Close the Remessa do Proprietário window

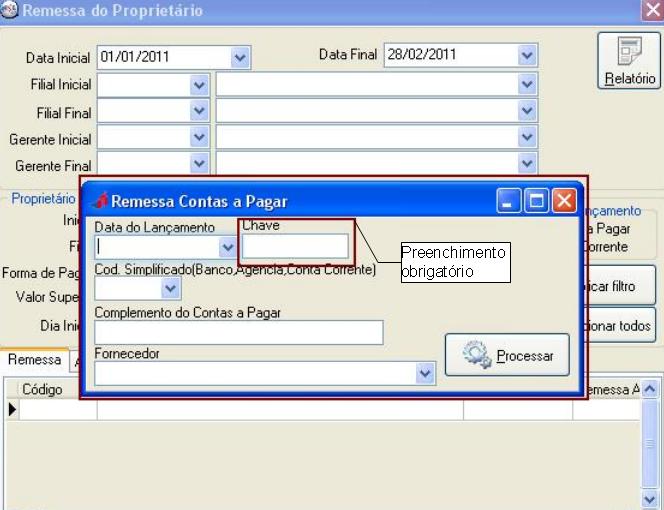point(651,11)
